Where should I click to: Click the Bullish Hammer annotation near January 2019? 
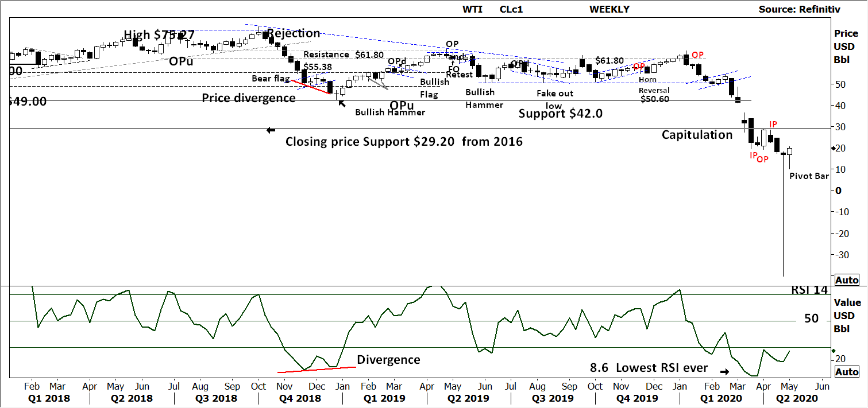(391, 112)
